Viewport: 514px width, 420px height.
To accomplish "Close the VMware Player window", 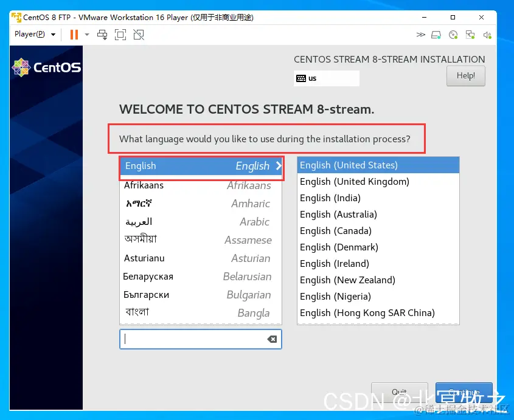I will 481,18.
